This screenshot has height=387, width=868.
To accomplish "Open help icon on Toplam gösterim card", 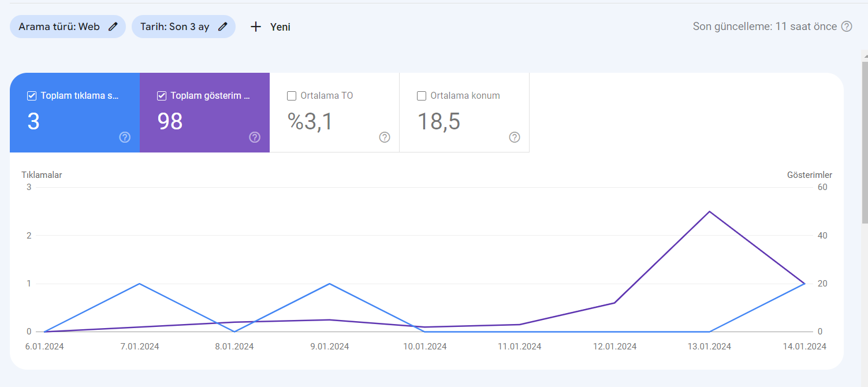I will tap(255, 137).
